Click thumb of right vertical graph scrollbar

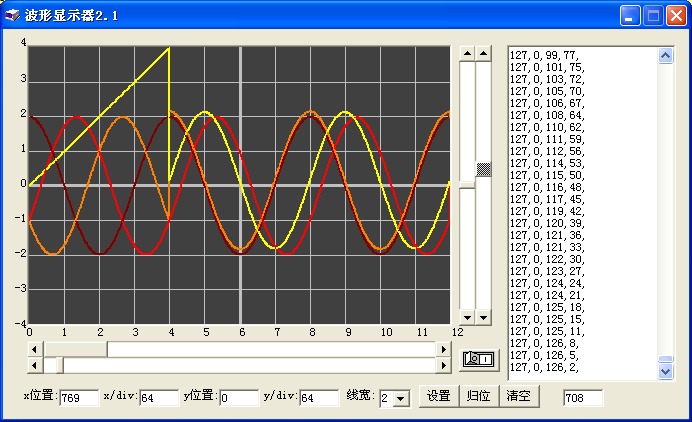coord(484,169)
